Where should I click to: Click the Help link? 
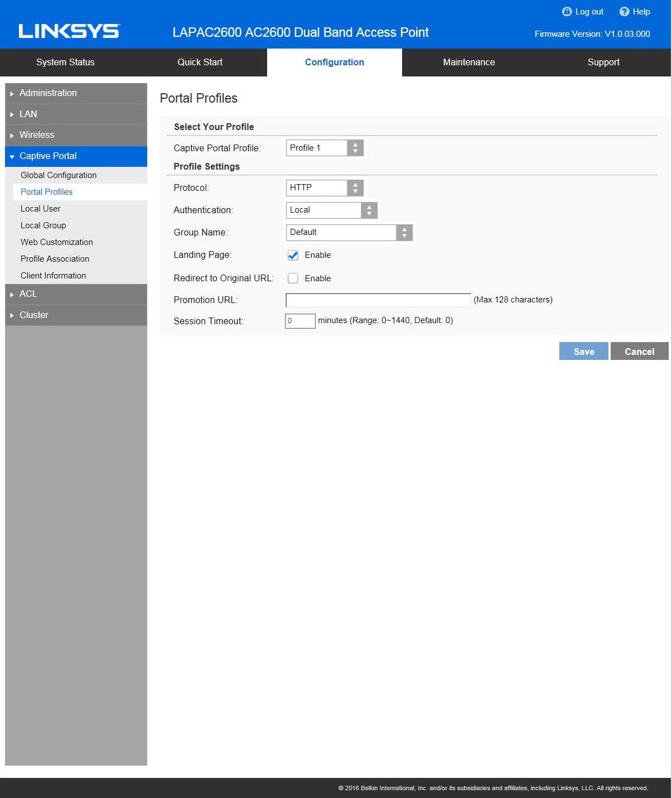(641, 12)
